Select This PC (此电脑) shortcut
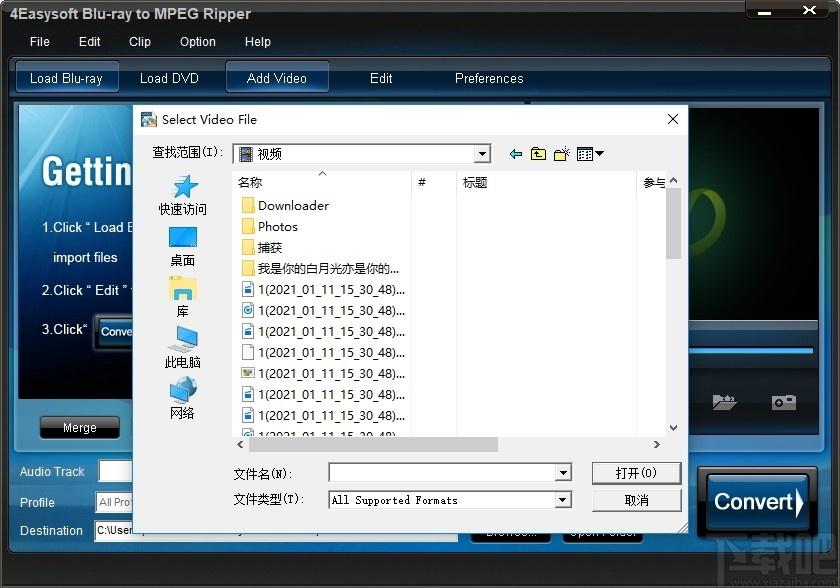840x588 pixels. tap(183, 348)
